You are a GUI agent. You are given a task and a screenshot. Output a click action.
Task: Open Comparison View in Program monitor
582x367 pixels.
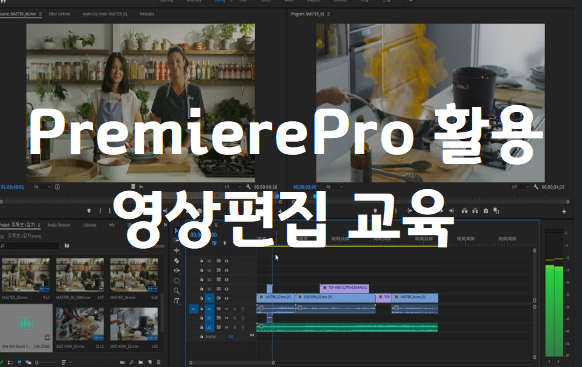[x=496, y=211]
